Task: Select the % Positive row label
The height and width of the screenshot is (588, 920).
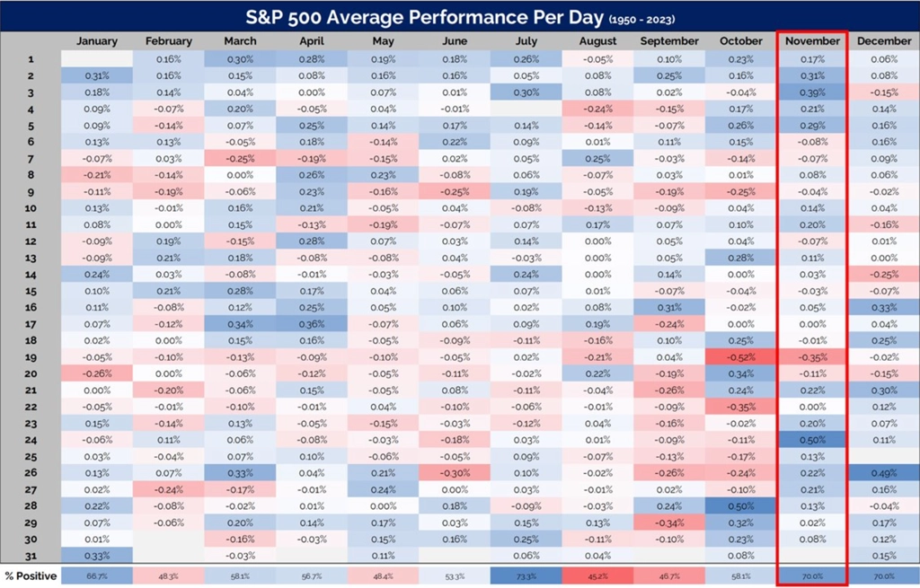Action: click(x=31, y=576)
